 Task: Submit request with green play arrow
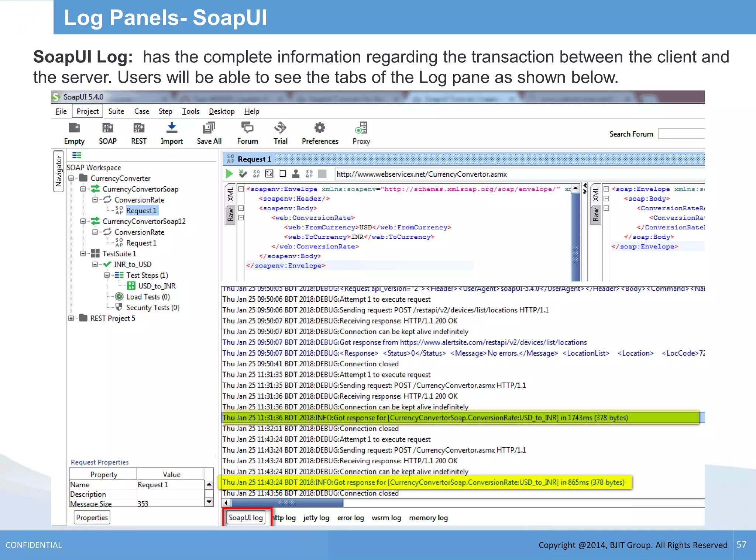(229, 173)
